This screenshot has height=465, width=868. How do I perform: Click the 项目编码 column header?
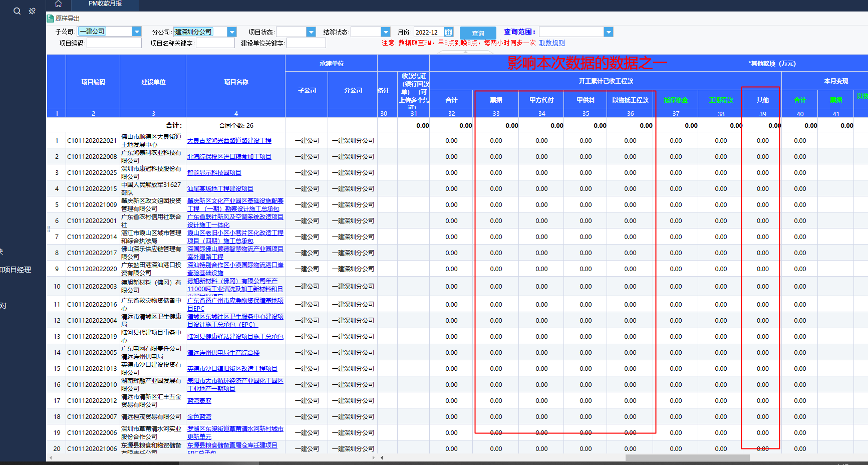point(93,82)
